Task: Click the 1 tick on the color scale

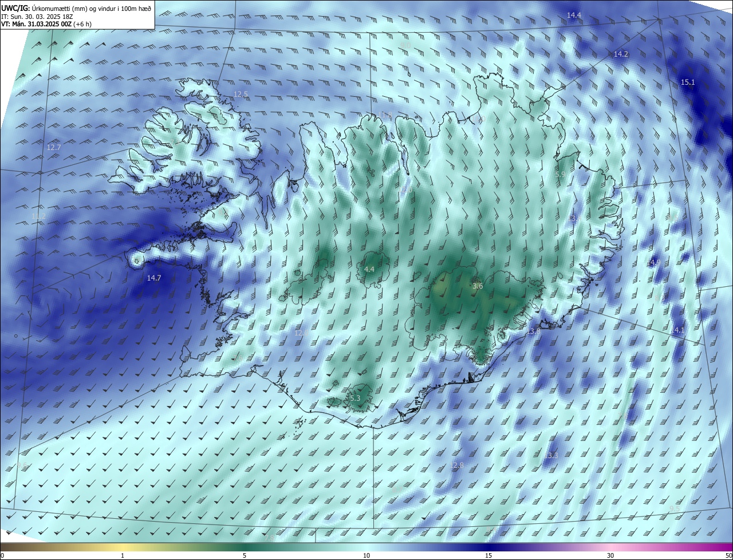Action: pos(123,555)
